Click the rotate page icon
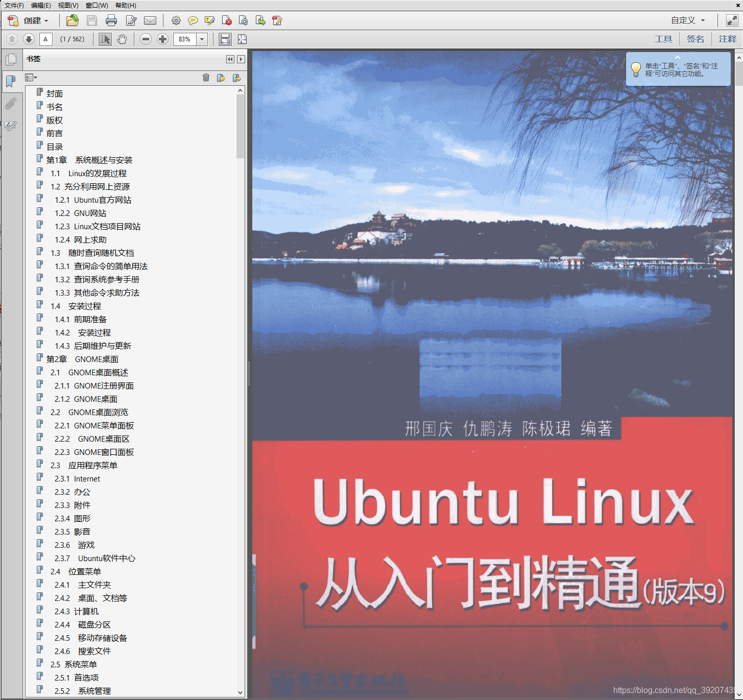This screenshot has height=700, width=743. point(244,20)
